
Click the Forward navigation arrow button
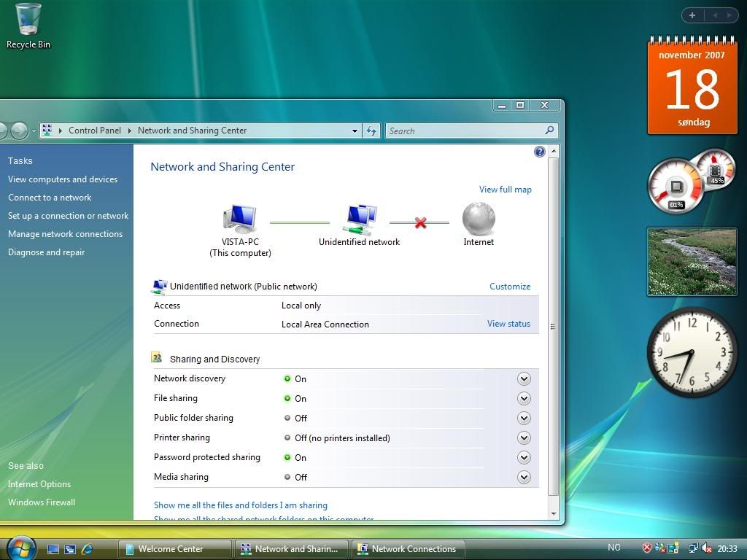point(19,130)
